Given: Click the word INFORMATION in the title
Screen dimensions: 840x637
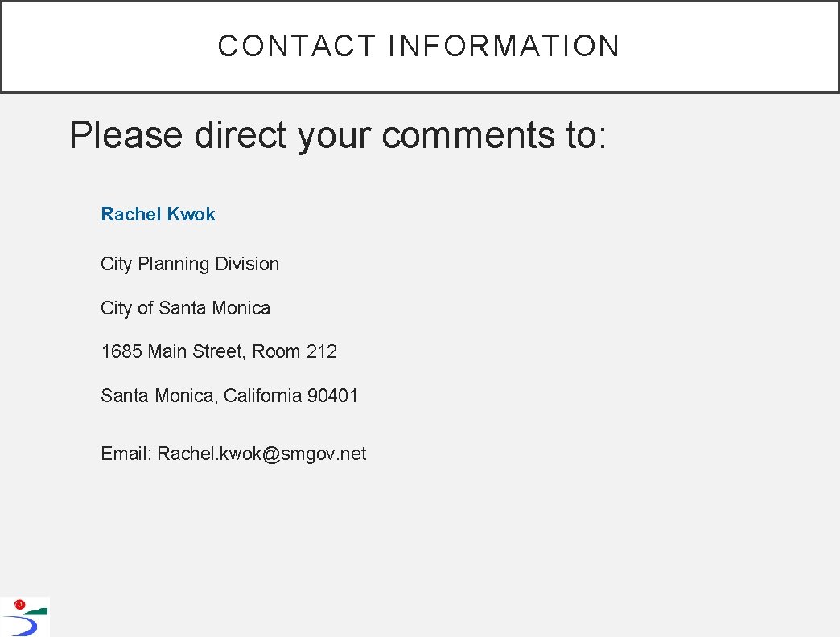Looking at the screenshot, I should tap(504, 46).
